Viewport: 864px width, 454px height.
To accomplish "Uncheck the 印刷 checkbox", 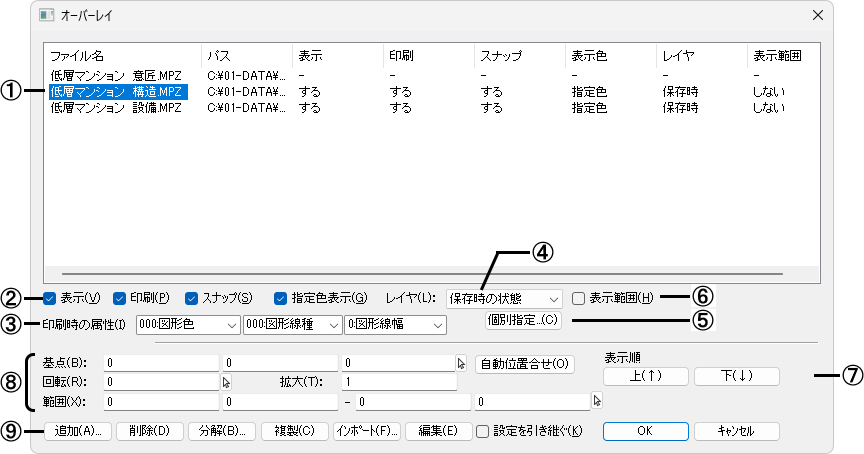I will [119, 298].
